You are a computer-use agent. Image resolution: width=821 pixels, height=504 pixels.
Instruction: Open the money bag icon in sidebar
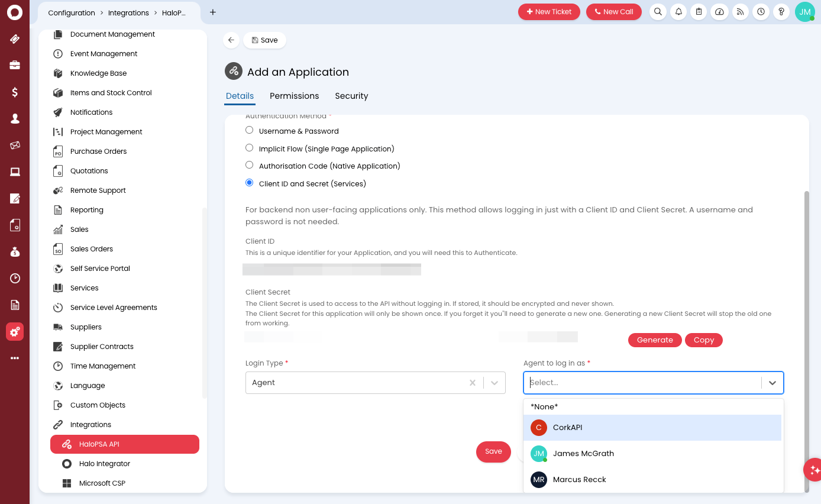click(15, 251)
